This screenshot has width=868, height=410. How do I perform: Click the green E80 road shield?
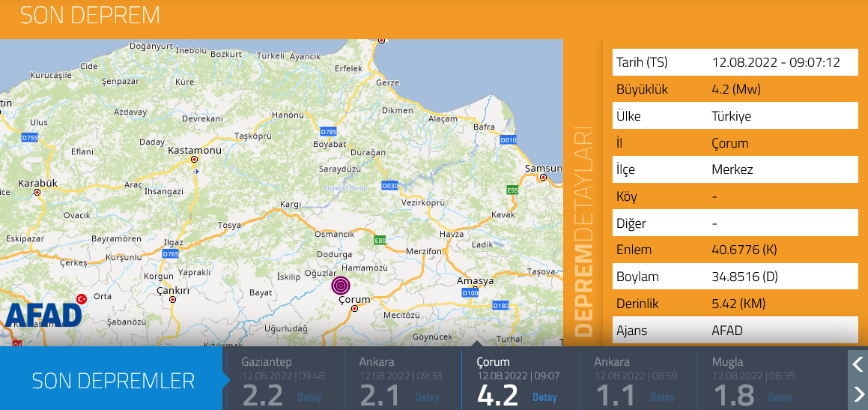[x=380, y=241]
